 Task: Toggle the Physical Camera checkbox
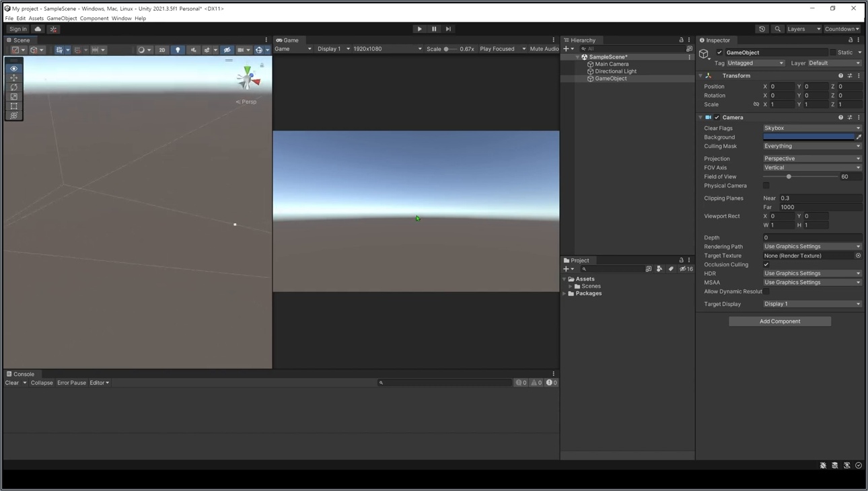click(x=766, y=186)
